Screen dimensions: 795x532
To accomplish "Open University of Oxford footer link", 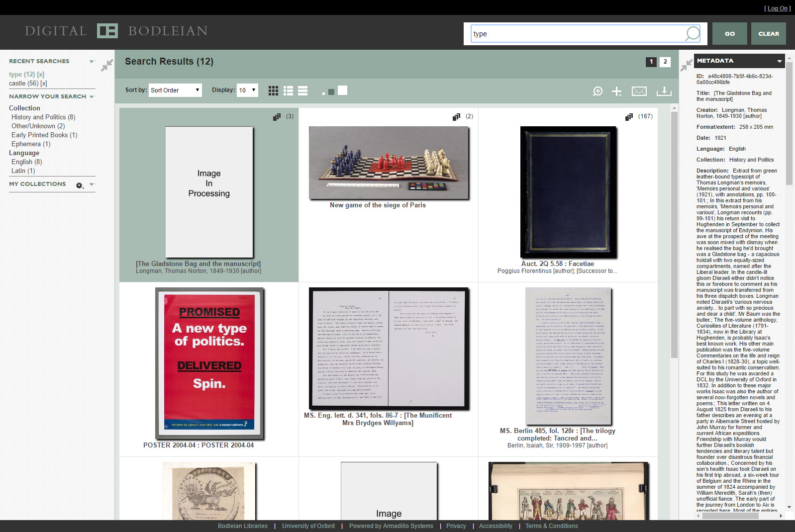I will [x=308, y=526].
